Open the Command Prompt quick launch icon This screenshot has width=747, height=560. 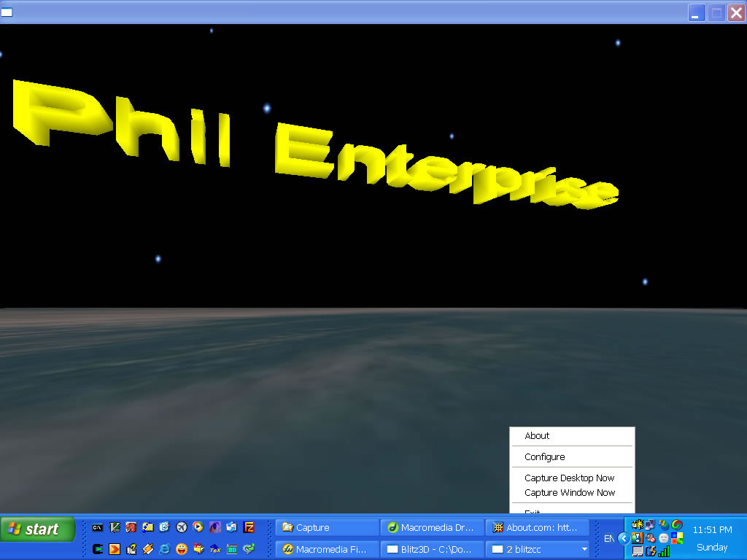97,527
